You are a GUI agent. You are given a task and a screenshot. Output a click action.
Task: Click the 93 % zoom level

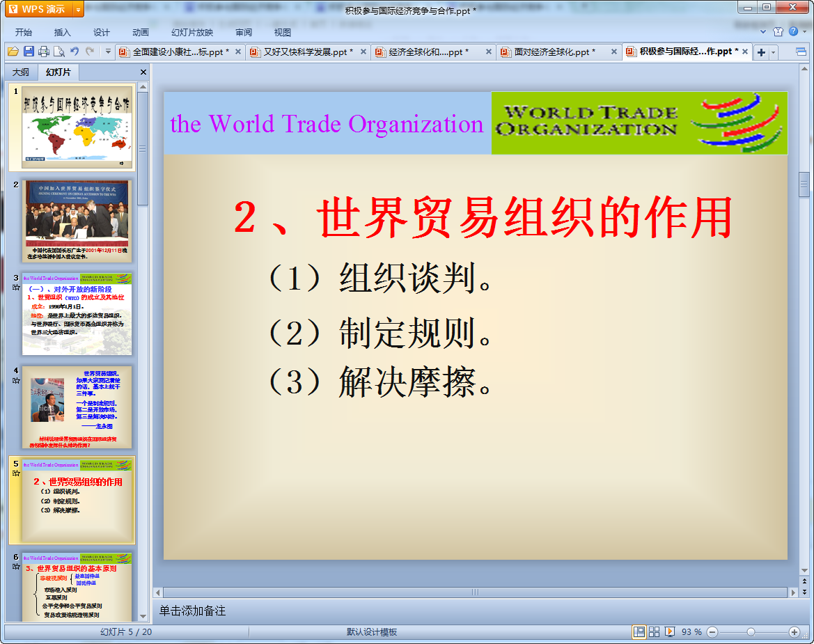click(691, 631)
